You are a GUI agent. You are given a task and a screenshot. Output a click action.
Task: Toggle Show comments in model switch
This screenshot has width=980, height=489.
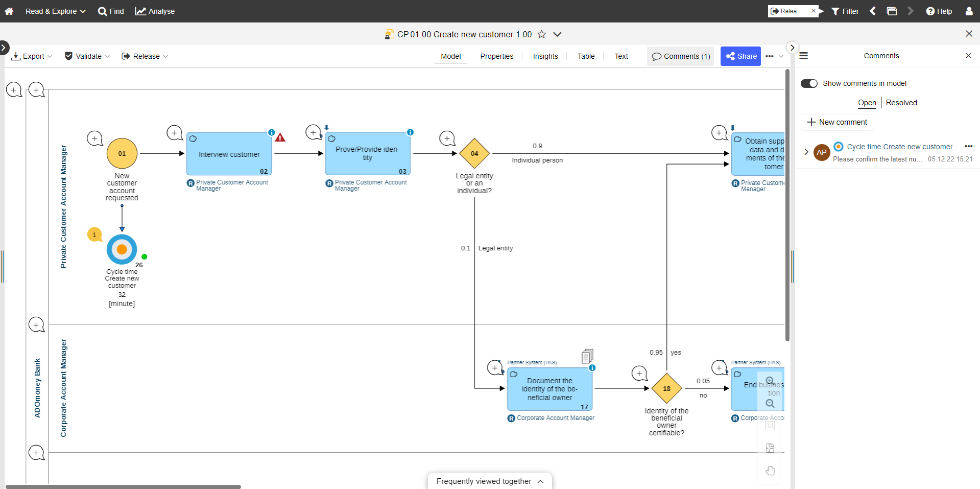click(809, 83)
